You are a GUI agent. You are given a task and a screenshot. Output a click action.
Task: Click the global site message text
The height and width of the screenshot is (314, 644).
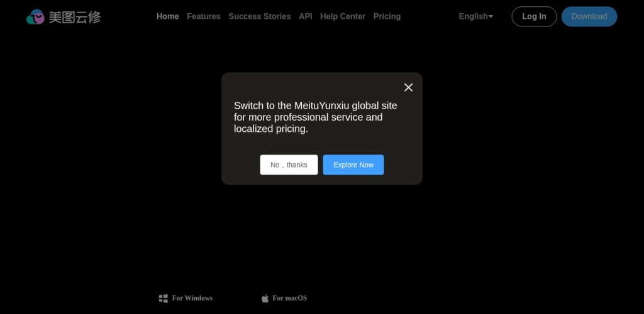pos(315,117)
